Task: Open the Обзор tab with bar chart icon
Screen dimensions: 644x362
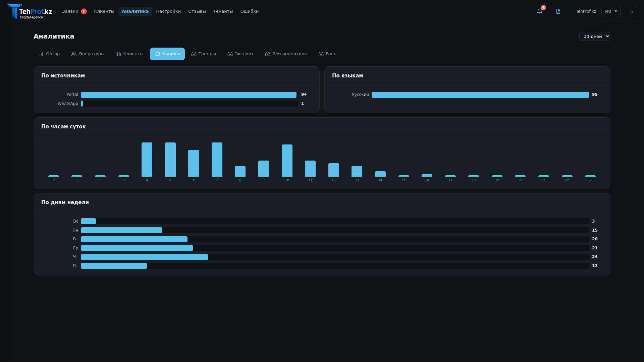Action: [x=49, y=54]
